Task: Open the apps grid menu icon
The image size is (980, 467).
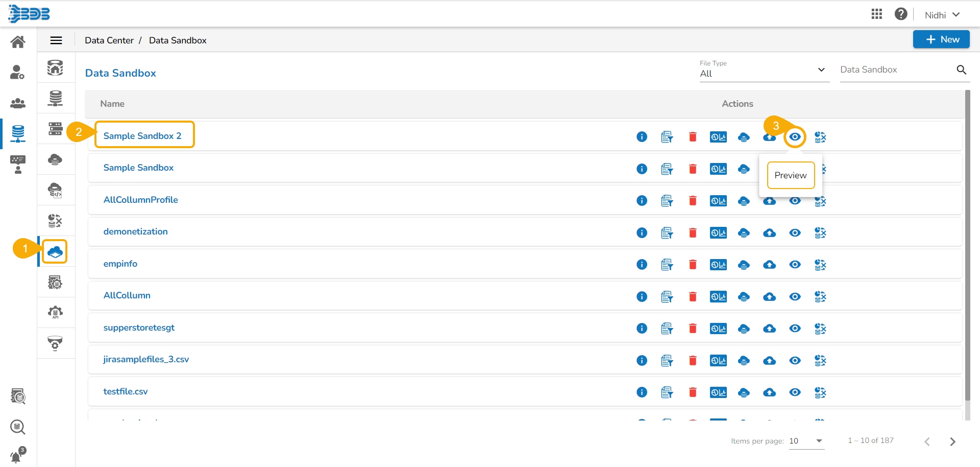Action: click(876, 14)
